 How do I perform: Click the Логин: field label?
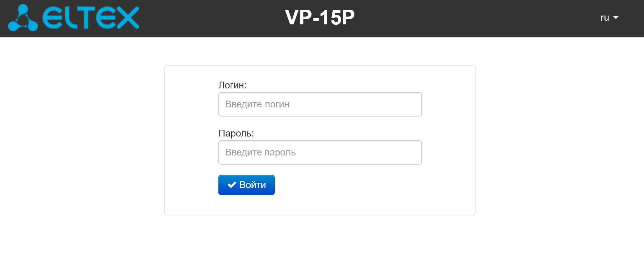(x=232, y=85)
